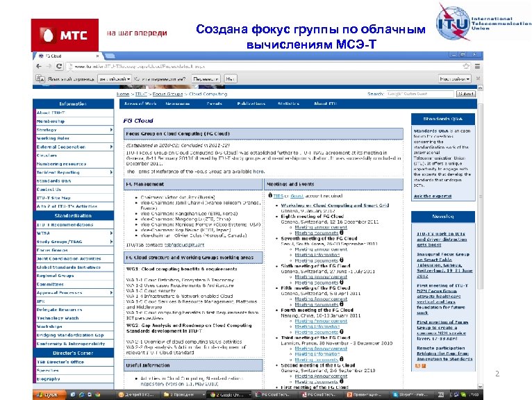
Task: Expand the External Cooperation submenu arrow
Action: 111,147
